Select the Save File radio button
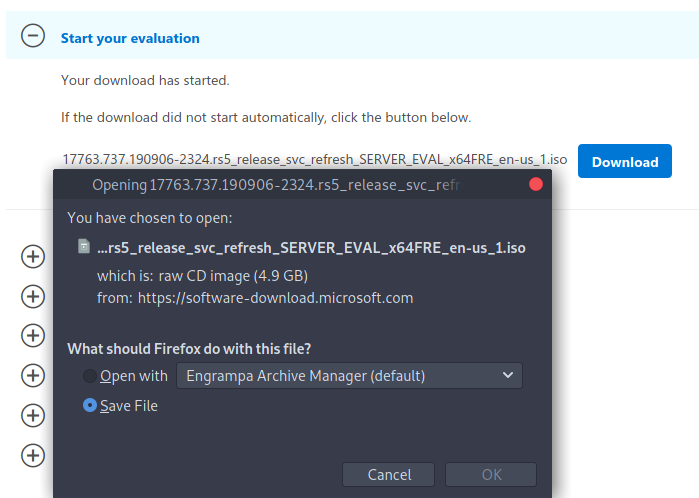 click(x=90, y=405)
